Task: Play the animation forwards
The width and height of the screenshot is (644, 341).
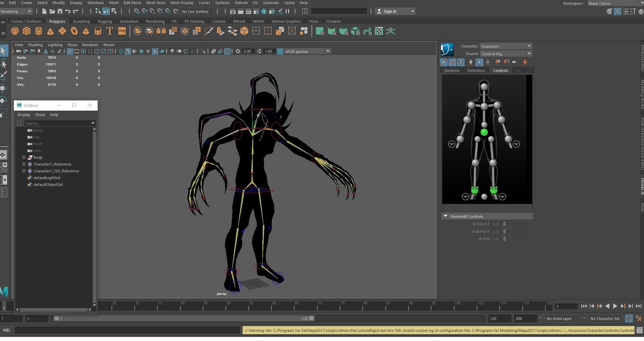Action: pyautogui.click(x=615, y=306)
